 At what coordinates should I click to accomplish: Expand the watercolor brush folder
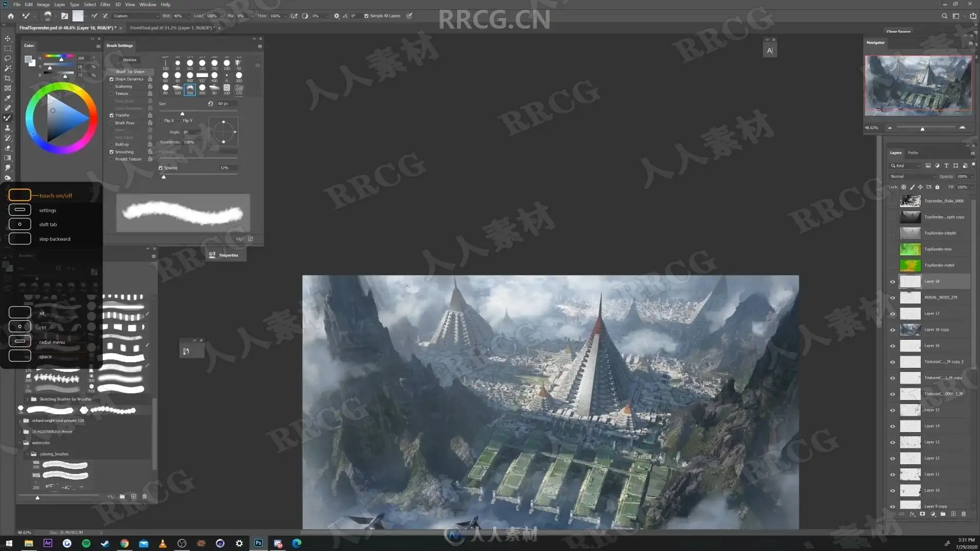coord(20,443)
